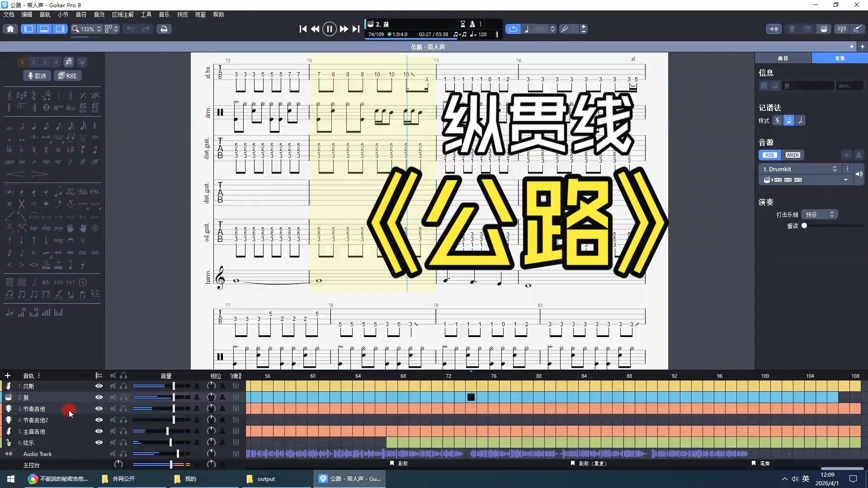Select the Audio Track waveform icon
The width and height of the screenshot is (868, 488).
(x=9, y=454)
